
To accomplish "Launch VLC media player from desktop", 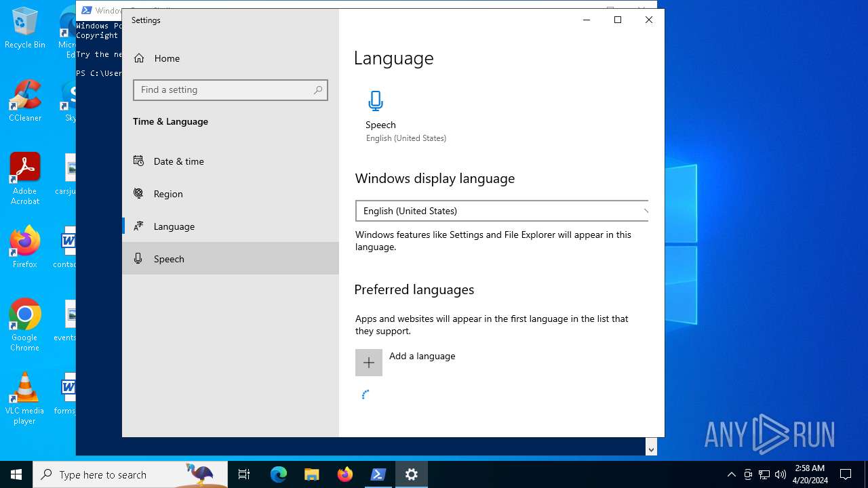I will pos(25,399).
